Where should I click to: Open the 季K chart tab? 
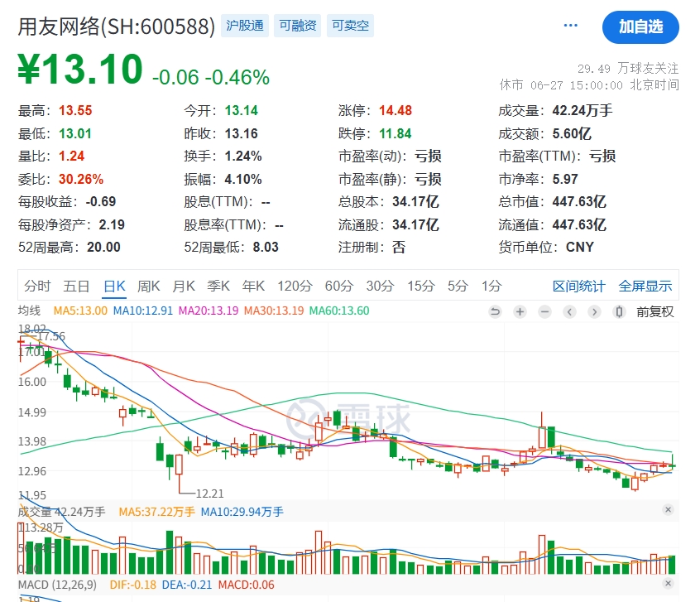pyautogui.click(x=218, y=286)
